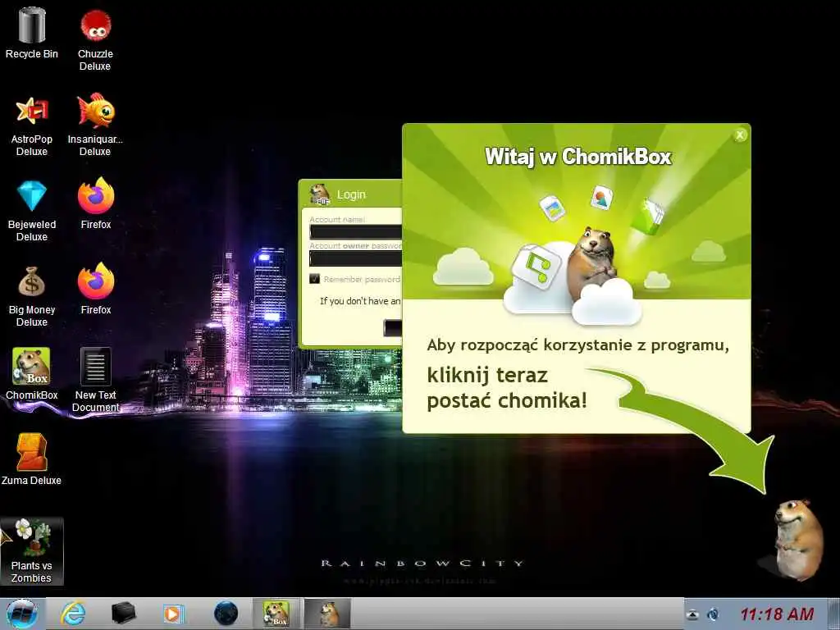This screenshot has width=840, height=630.
Task: Click the hamster illustration on the clouds
Action: [591, 264]
